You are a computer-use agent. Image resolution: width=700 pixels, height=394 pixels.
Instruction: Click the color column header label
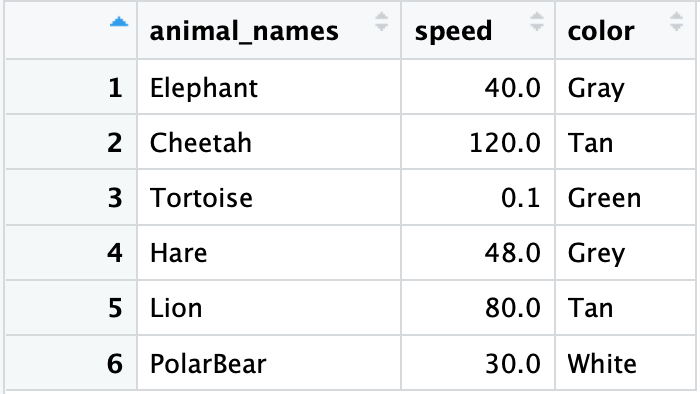coord(601,31)
